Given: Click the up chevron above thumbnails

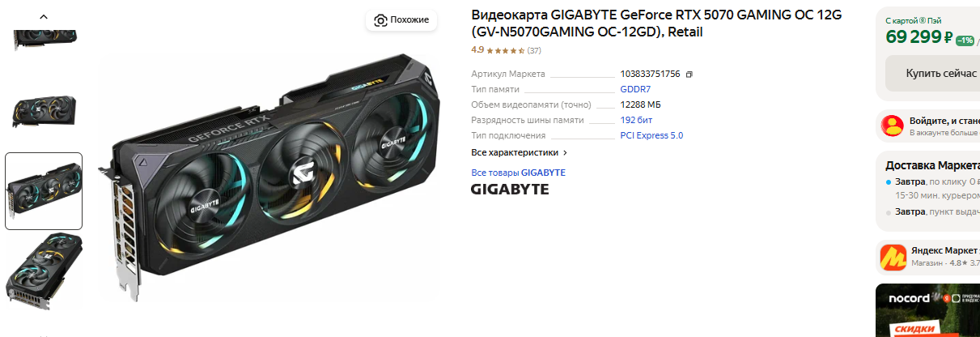Looking at the screenshot, I should (x=44, y=16).
